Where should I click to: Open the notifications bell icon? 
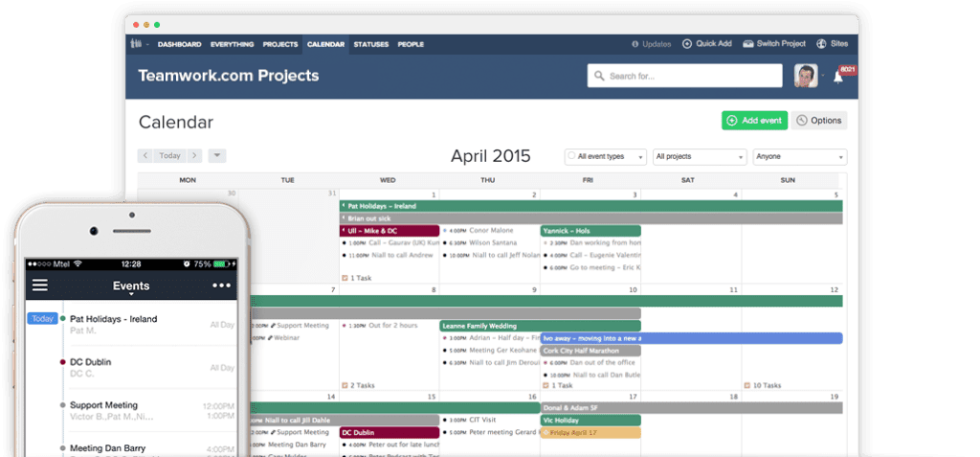(x=838, y=77)
